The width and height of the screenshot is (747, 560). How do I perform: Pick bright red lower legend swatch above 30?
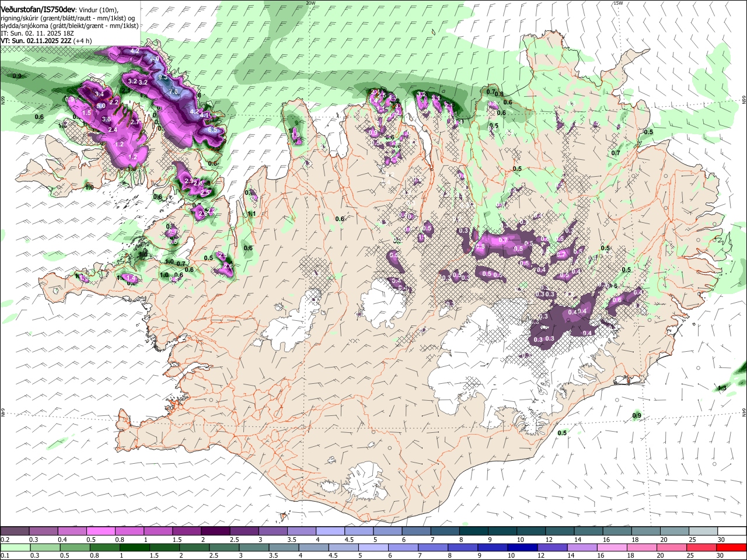click(x=732, y=548)
